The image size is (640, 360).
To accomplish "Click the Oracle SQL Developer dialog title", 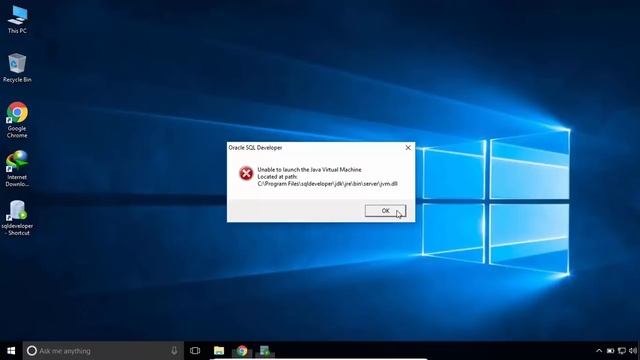I will coord(255,148).
